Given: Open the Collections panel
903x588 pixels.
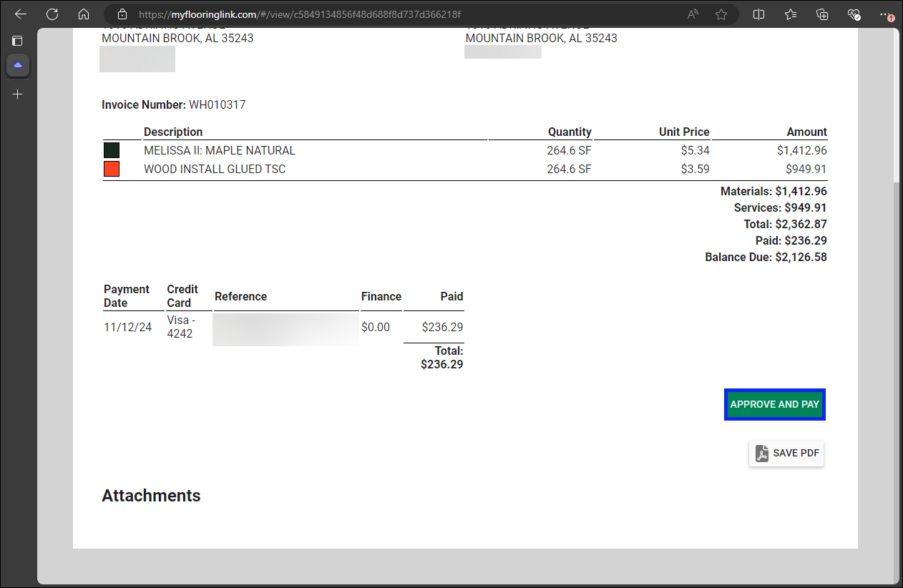Looking at the screenshot, I should [822, 14].
